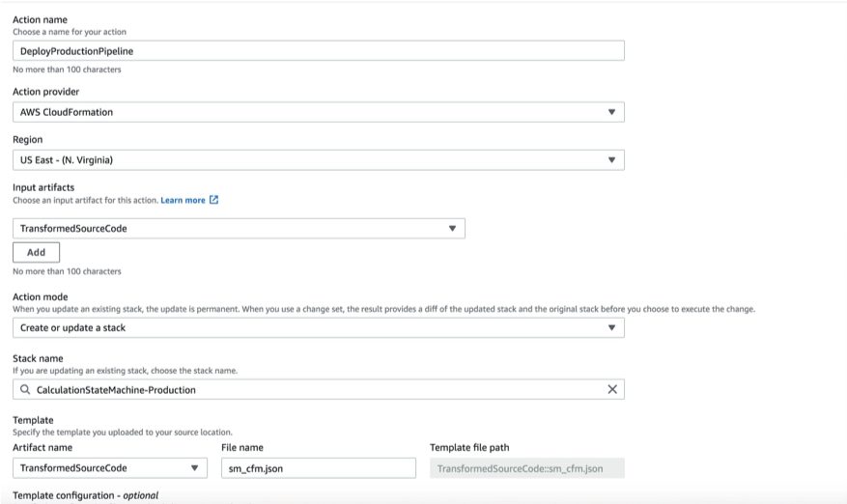The width and height of the screenshot is (847, 504).
Task: Click the Action provider dropdown arrow
Action: [x=611, y=112]
